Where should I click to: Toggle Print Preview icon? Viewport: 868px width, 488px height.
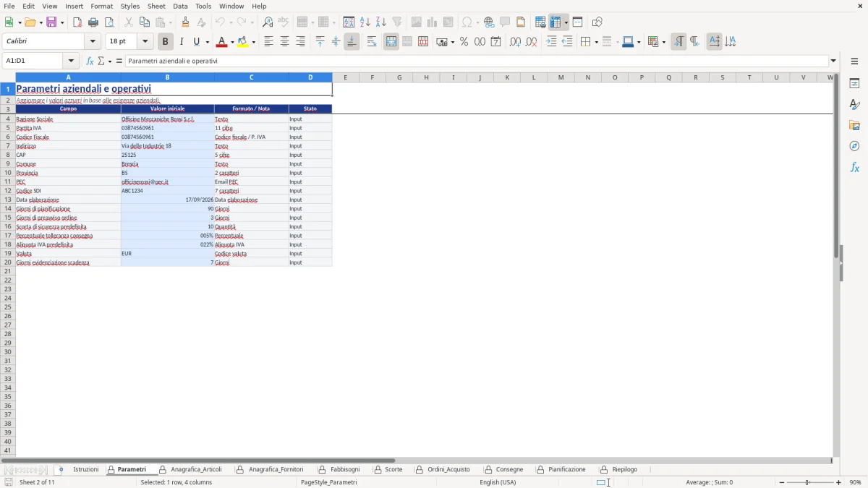(109, 22)
